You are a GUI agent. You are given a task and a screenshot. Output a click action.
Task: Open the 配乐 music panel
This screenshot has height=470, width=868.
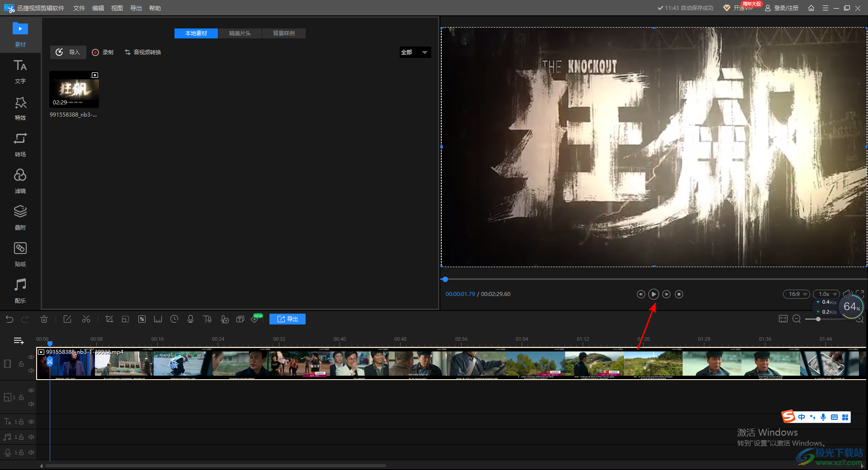click(20, 291)
